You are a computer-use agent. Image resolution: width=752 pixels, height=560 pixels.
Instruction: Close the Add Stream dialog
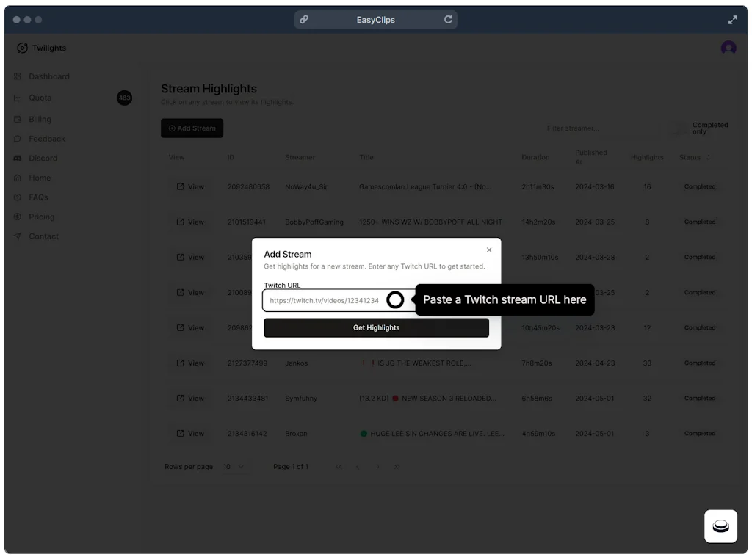(489, 250)
